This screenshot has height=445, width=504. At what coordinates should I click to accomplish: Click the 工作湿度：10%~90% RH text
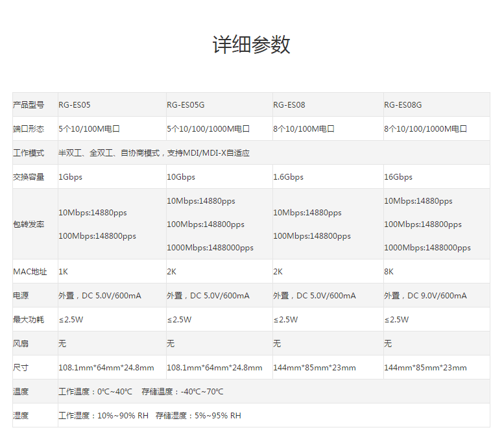coord(103,416)
